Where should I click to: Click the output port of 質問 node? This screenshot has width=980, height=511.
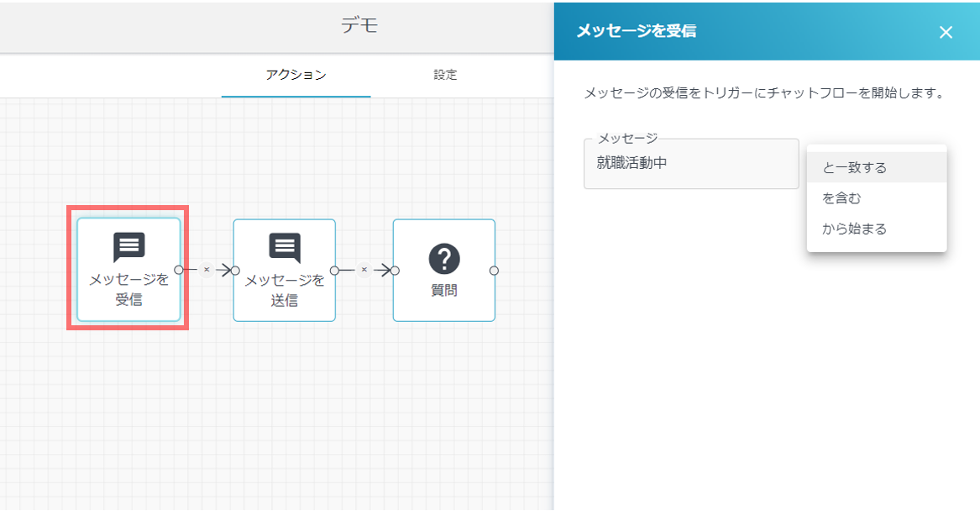(x=494, y=271)
